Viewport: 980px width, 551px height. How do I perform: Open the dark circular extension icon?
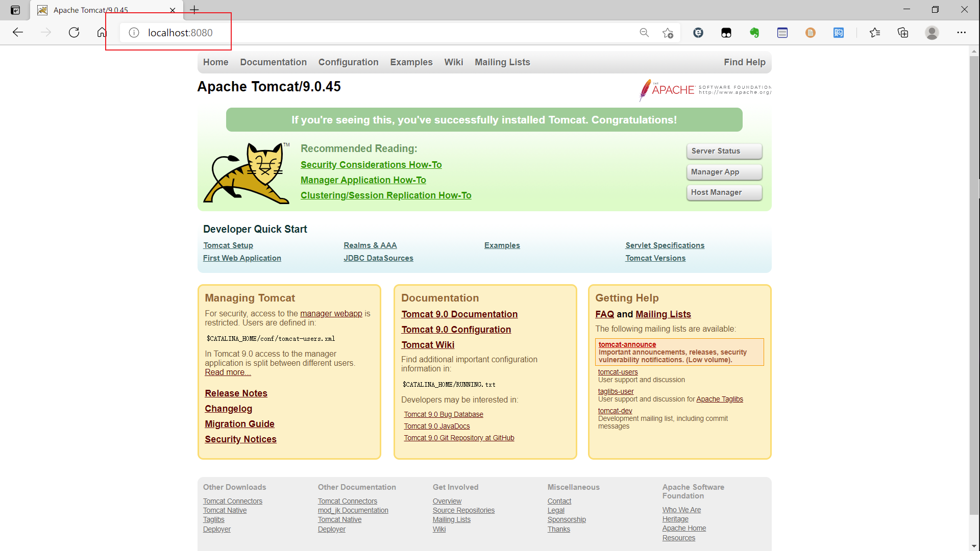[x=698, y=33]
